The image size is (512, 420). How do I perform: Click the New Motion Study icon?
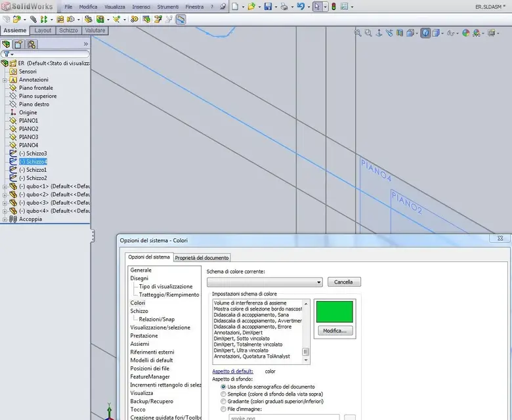pyautogui.click(x=134, y=20)
